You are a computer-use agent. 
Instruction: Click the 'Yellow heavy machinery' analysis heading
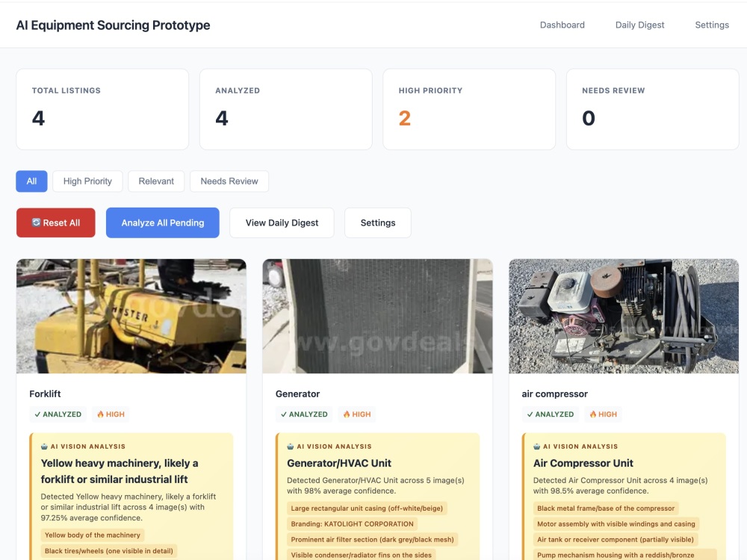click(x=119, y=471)
